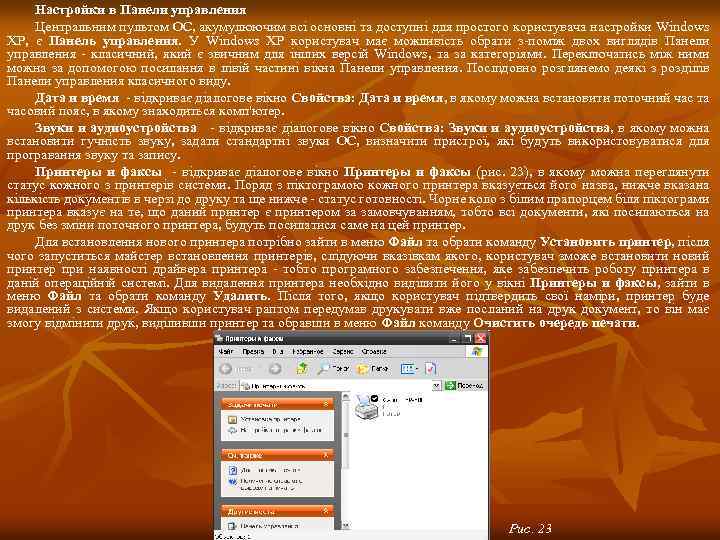The width and height of the screenshot is (720, 540).
Task: Collapse the Задачи печати panel
Action: [x=326, y=404]
